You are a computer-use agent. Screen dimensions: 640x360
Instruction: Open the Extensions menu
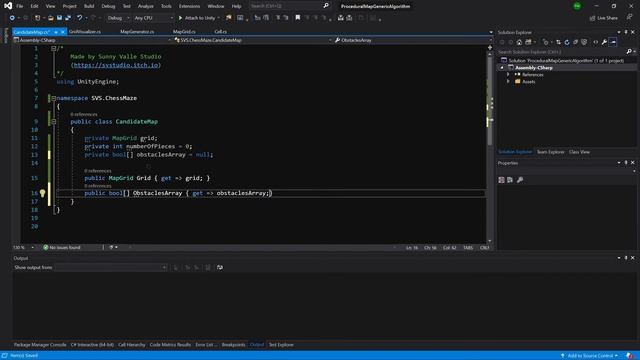[x=189, y=6]
